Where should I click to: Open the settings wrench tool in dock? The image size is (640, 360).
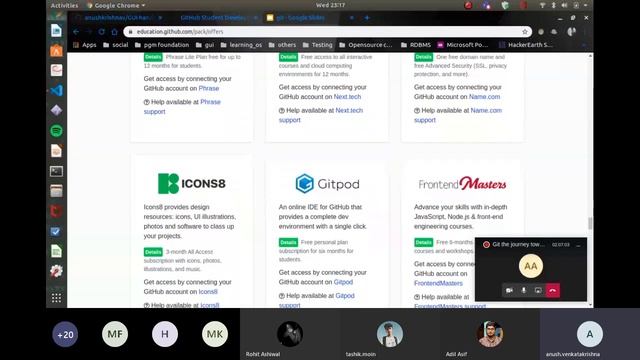pos(56,271)
